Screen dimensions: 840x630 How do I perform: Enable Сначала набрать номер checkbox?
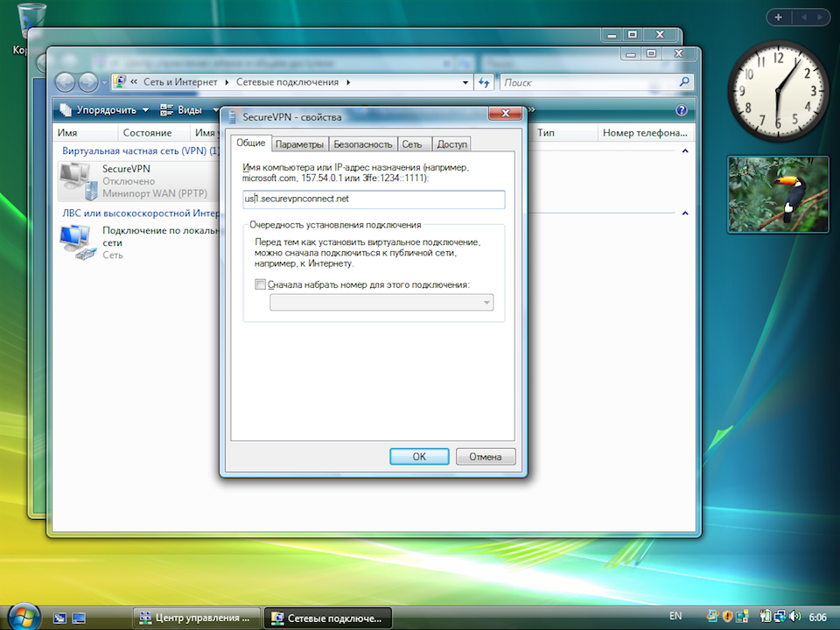[261, 284]
